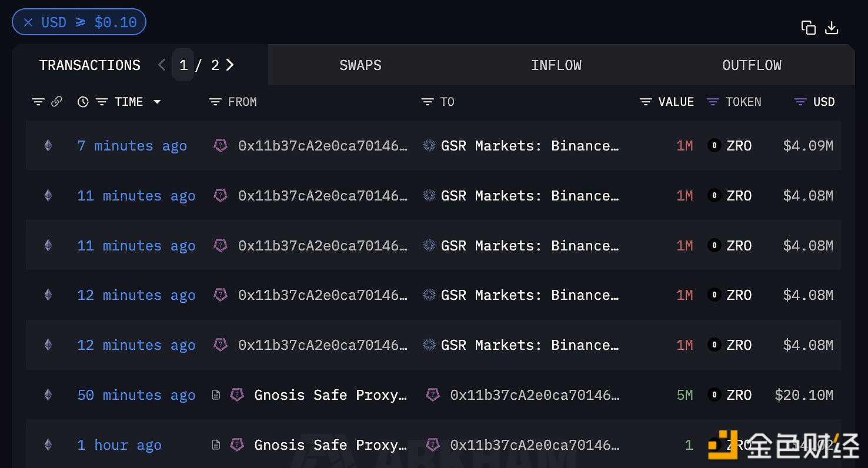Screen dimensions: 868x468
Task: Click ZRO token logo in 7 minutes ago row
Action: coord(714,146)
